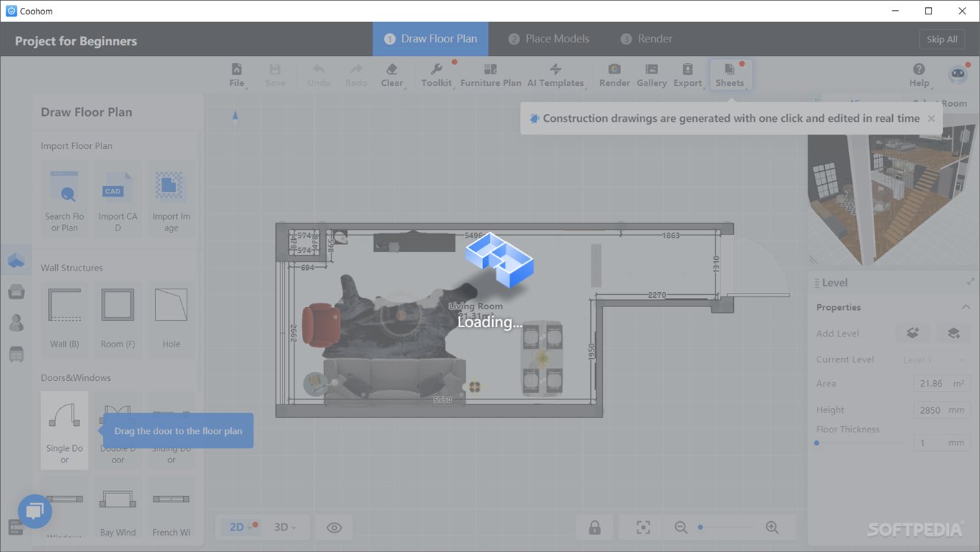Switch to 2D view mode
Image resolution: width=980 pixels, height=552 pixels.
(240, 528)
